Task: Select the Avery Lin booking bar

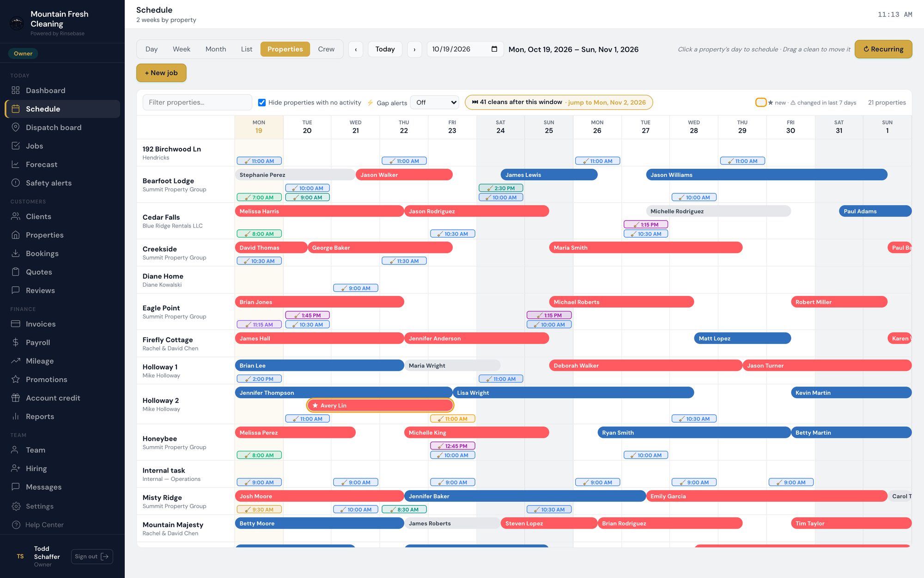Action: [380, 406]
